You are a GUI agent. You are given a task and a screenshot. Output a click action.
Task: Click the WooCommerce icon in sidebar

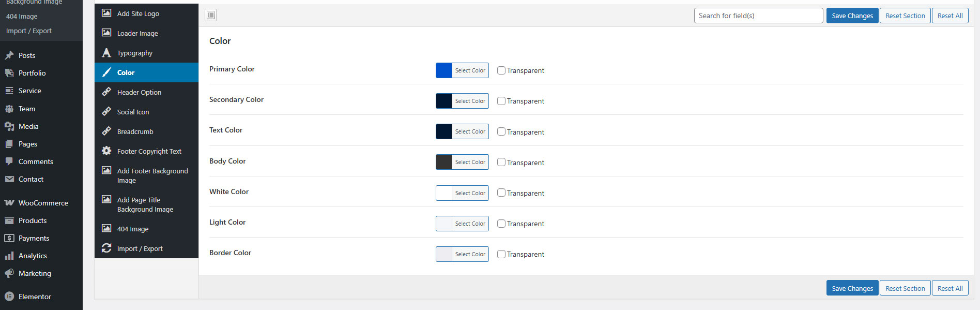[x=9, y=203]
